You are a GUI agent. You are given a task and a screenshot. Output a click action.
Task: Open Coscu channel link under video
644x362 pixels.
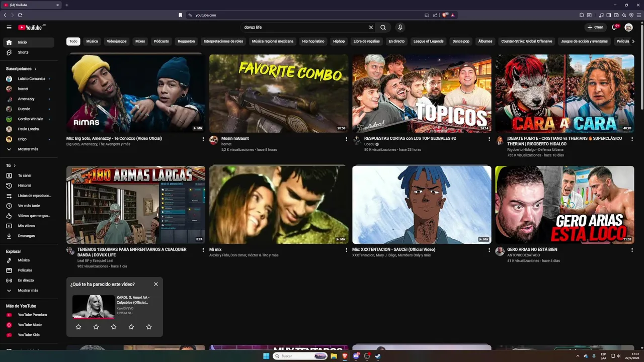tap(369, 144)
